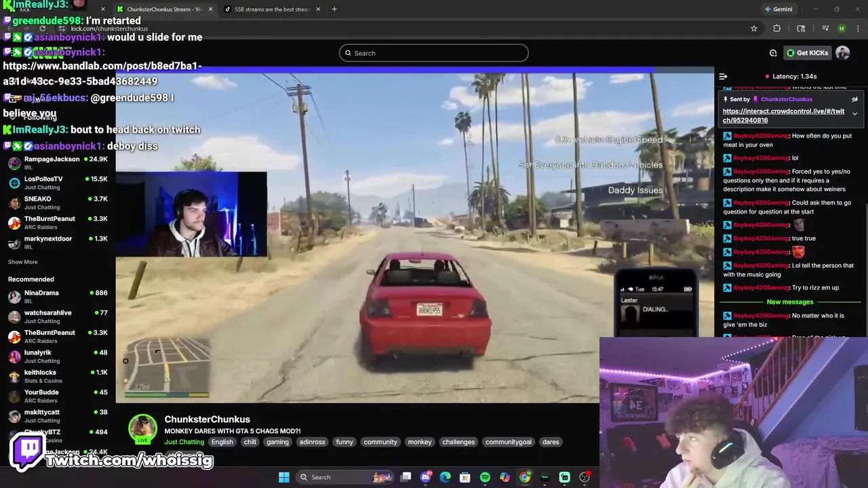
Task: Open the crowdcontrol.live pinned link
Action: pos(783,116)
